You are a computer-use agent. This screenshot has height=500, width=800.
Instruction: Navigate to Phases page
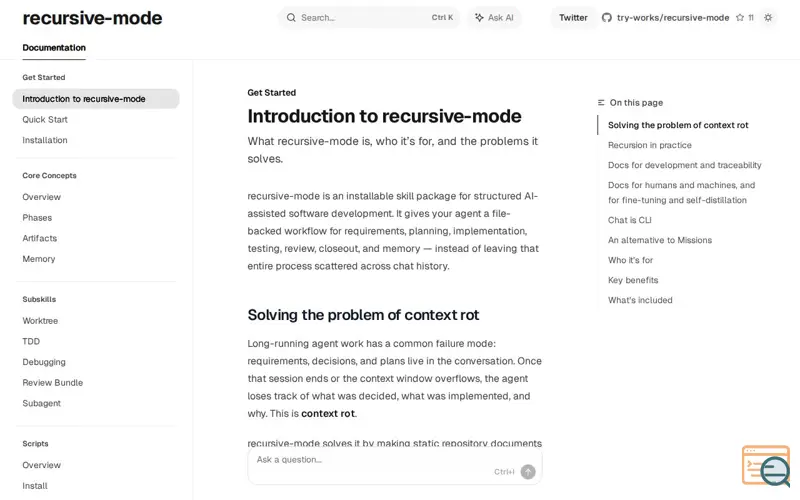37,218
